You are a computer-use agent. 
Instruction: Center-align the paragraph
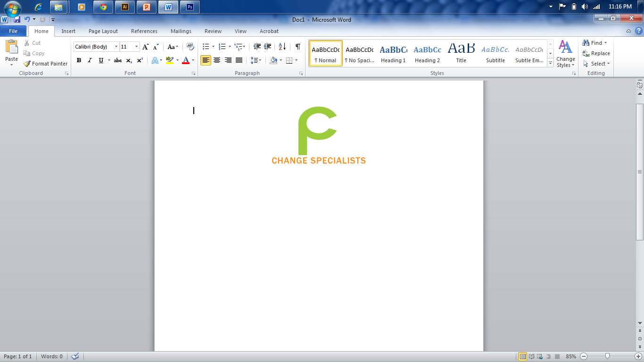click(x=217, y=60)
